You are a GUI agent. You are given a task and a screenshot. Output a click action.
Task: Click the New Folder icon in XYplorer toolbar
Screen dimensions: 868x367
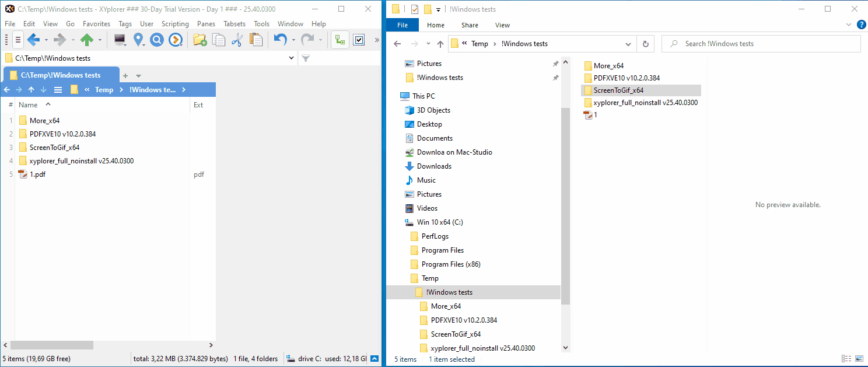[200, 40]
